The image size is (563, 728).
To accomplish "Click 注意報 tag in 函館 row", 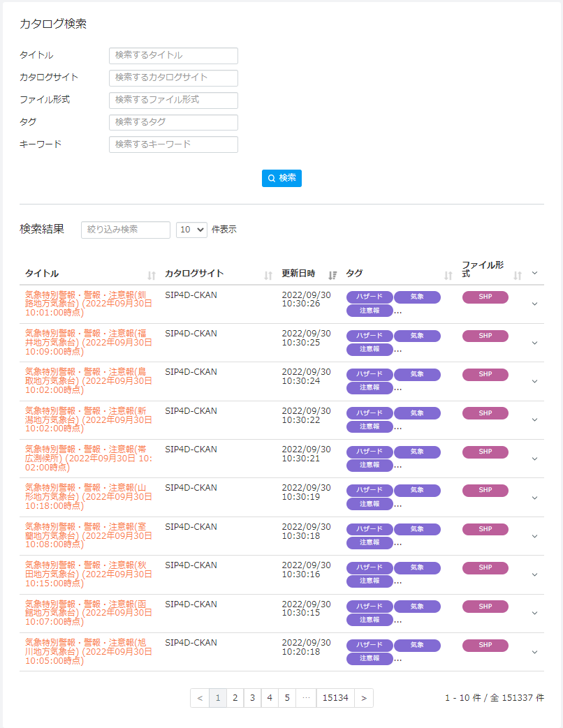I will point(370,620).
